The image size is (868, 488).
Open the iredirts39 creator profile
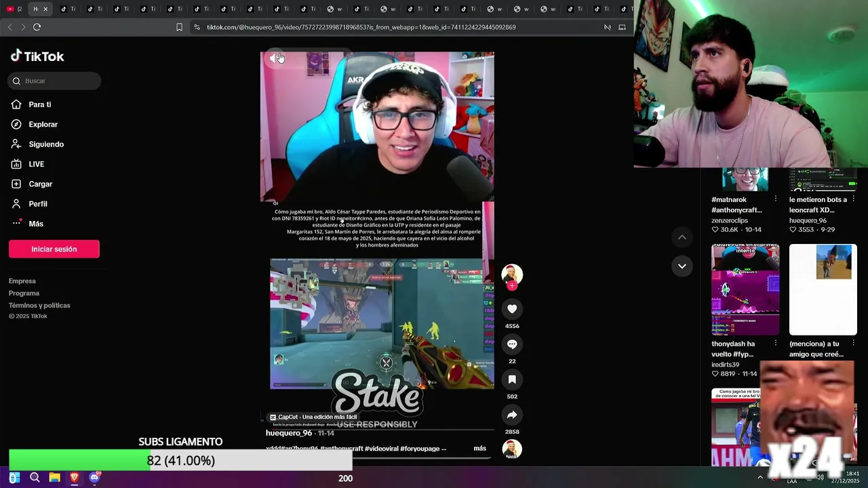[725, 365]
